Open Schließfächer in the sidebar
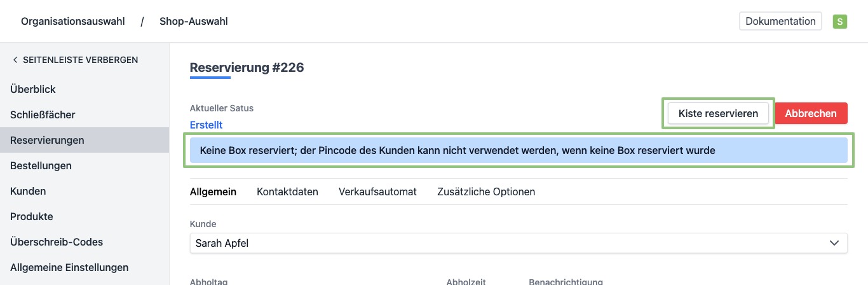868x285 pixels. coord(43,115)
